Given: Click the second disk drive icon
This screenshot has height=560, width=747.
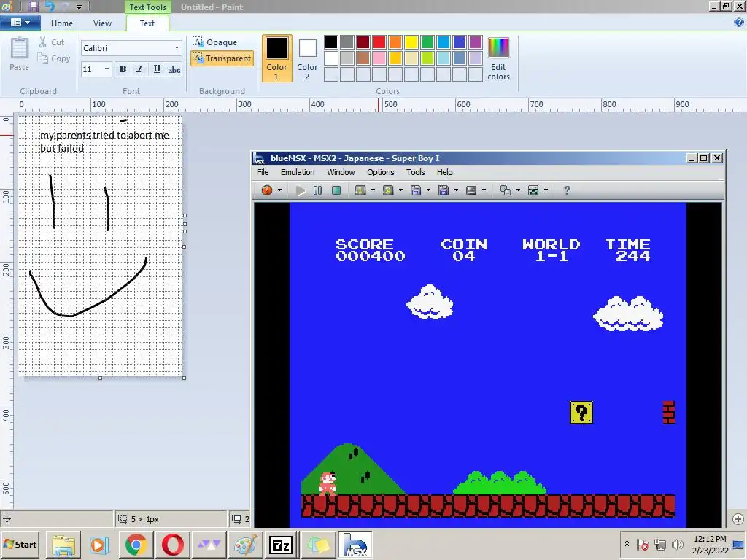Looking at the screenshot, I should (443, 190).
